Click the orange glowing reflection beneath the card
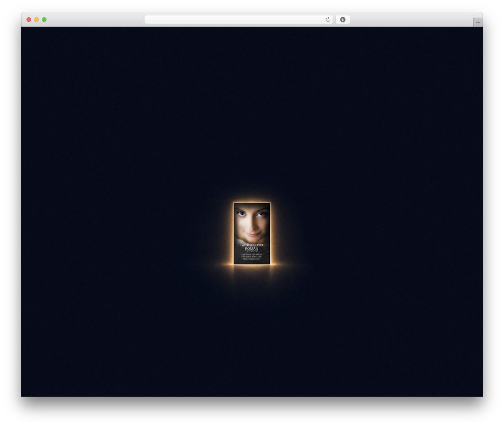 point(252,272)
